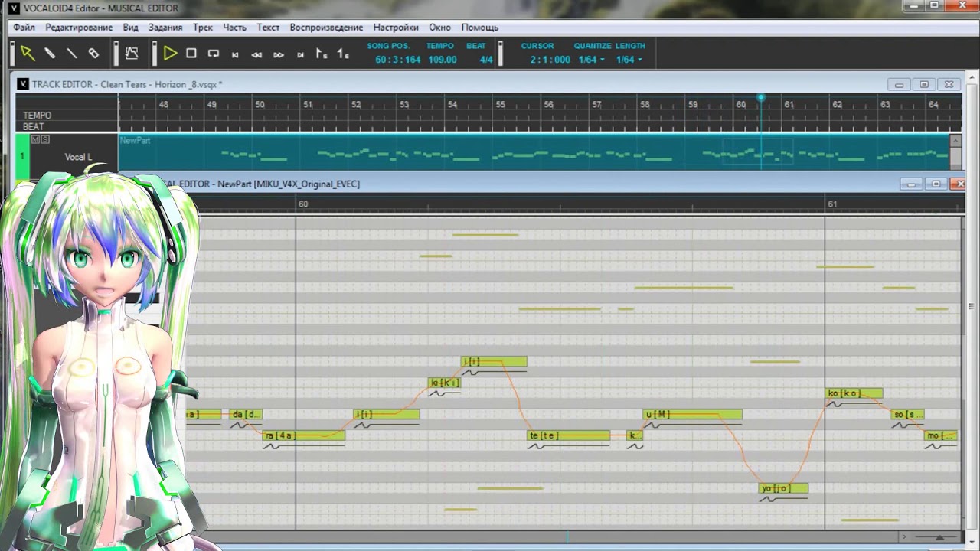Viewport: 980px width, 551px height.
Task: Click the track editor vertical scrollbar up arrow
Action: tap(955, 141)
